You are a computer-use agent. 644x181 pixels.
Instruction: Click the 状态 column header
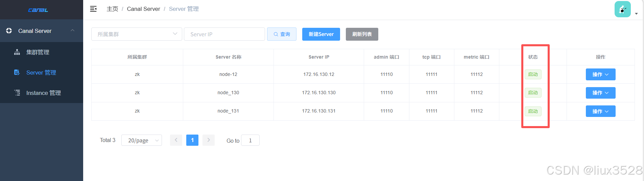[533, 57]
